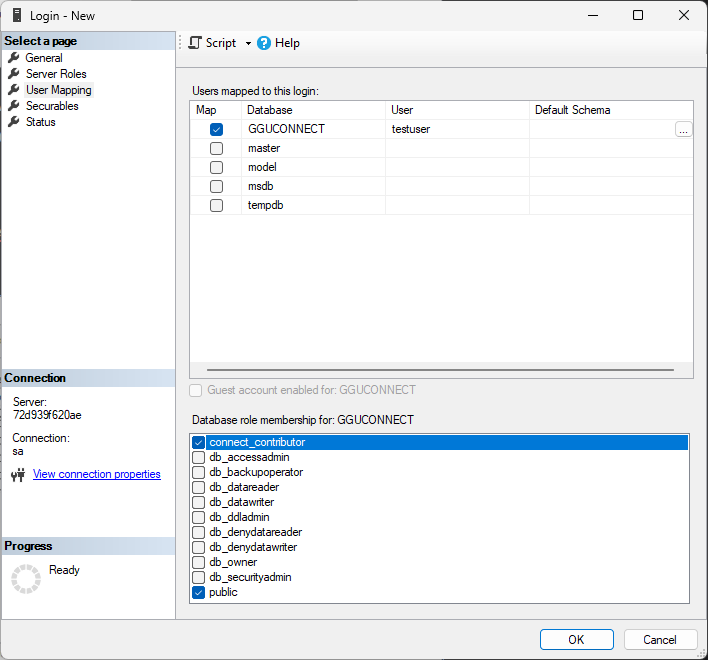Open the Script dropdown arrow
This screenshot has height=660, width=708.
coord(248,44)
